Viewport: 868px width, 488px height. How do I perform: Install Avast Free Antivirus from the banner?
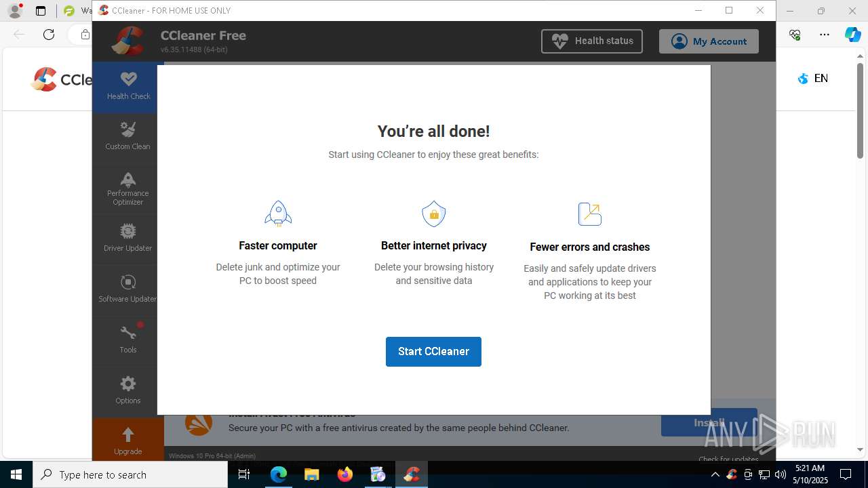[709, 422]
